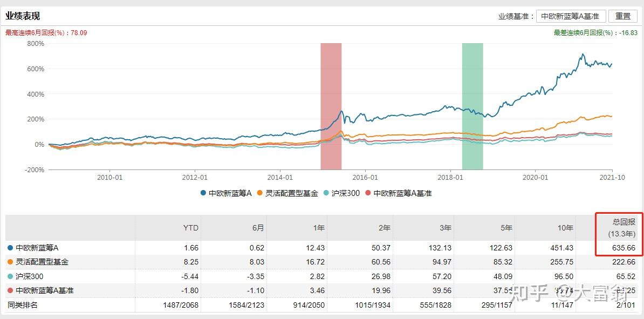Viewport: 644px width, 319px height.
Task: Select the 2年 column header
Action: [384, 228]
